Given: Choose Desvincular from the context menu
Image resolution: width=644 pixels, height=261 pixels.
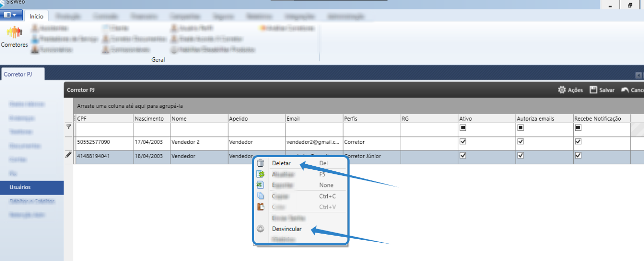Looking at the screenshot, I should [x=286, y=229].
